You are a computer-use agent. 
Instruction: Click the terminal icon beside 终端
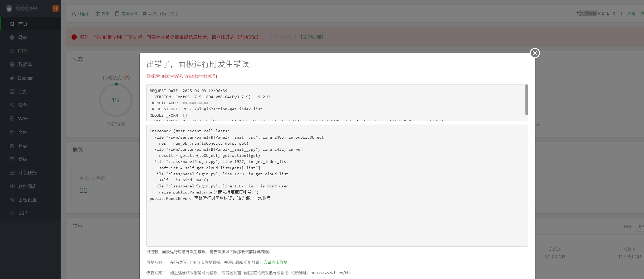point(12,159)
